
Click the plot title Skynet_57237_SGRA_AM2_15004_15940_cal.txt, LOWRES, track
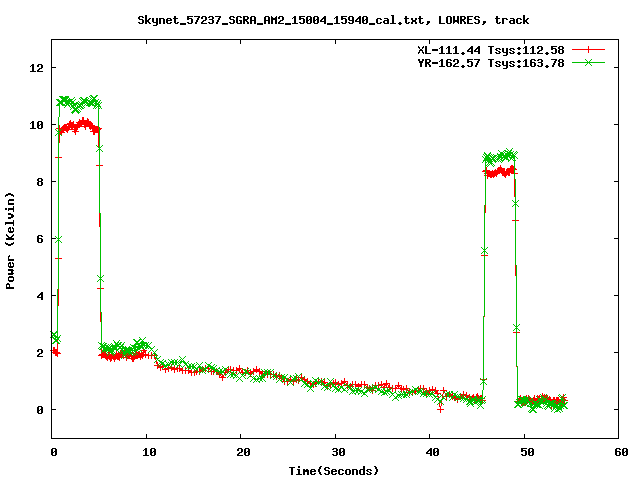tap(333, 20)
